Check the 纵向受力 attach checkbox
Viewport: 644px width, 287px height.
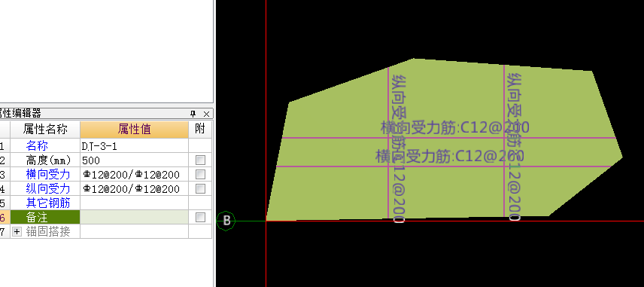[200, 189]
